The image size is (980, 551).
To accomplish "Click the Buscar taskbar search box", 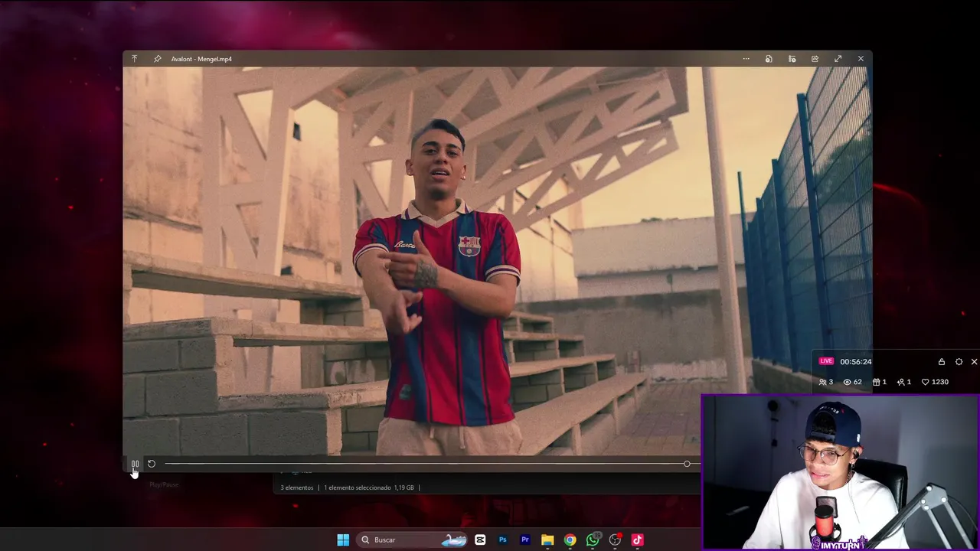I will (x=413, y=540).
